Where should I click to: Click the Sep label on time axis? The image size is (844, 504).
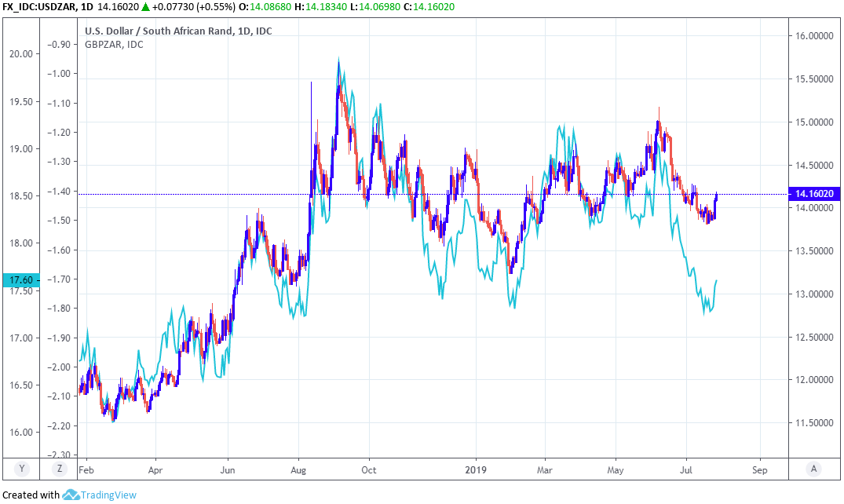[759, 470]
